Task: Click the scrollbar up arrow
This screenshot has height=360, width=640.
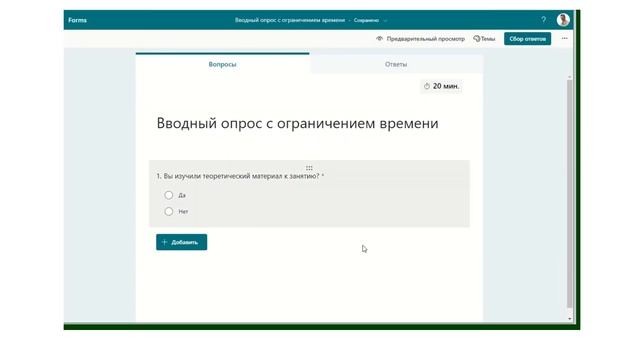Action: point(570,77)
